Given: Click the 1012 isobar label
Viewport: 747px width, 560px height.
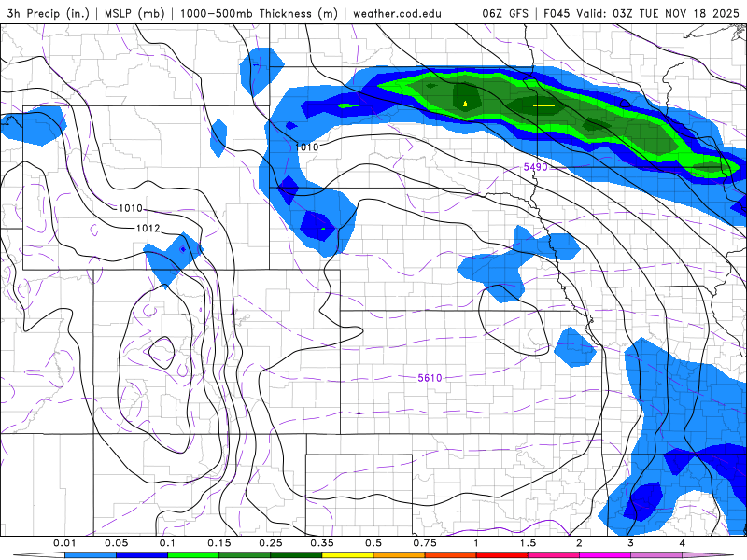Looking at the screenshot, I should (x=148, y=228).
